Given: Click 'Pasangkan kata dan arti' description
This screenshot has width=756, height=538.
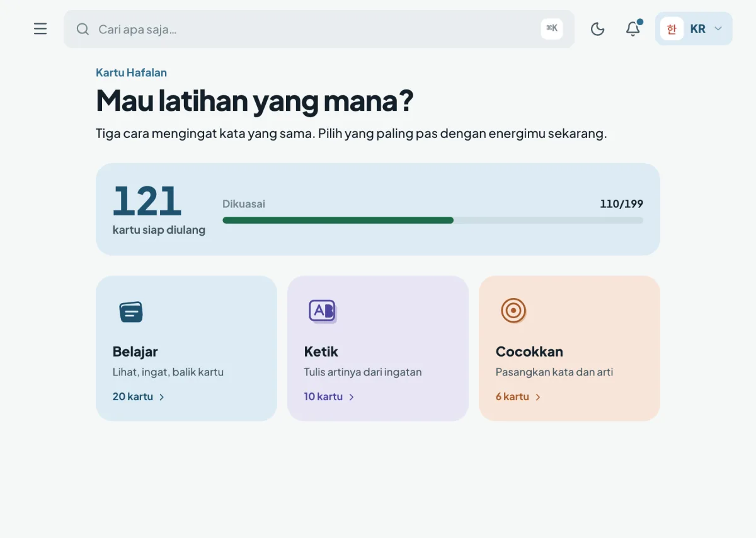Looking at the screenshot, I should point(554,372).
